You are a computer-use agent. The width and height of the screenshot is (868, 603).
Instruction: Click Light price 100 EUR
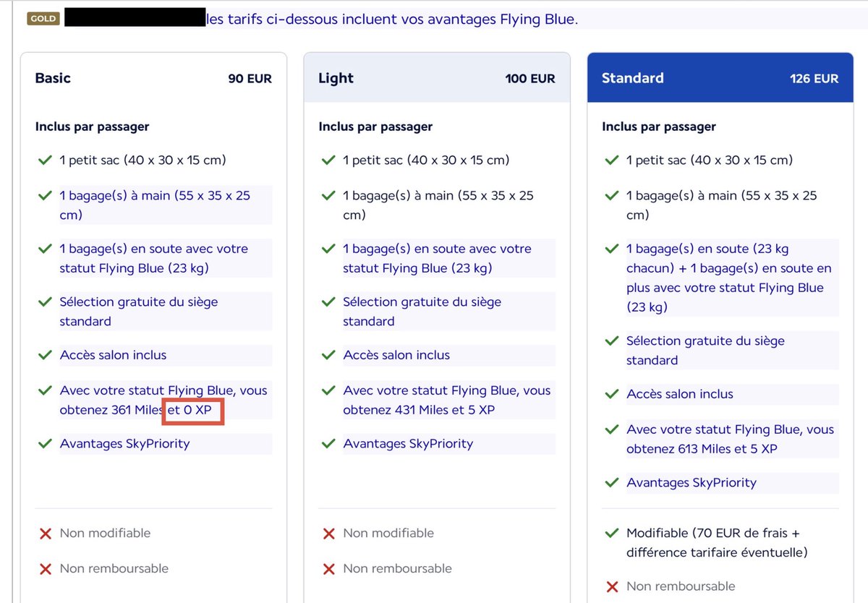(530, 79)
